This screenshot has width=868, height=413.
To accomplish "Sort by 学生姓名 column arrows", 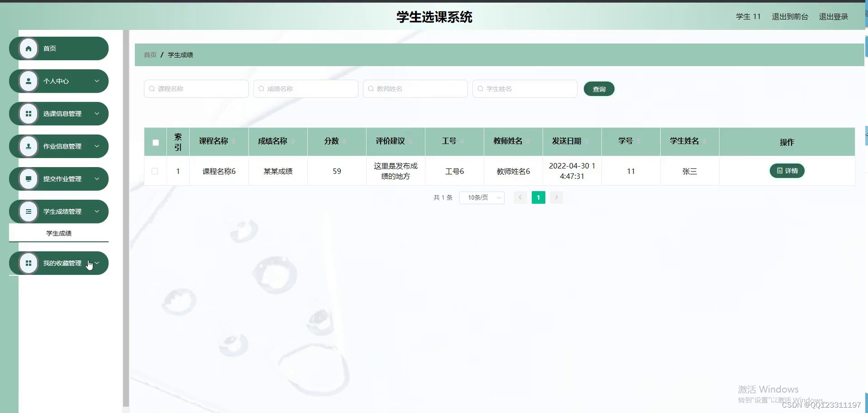I will [705, 142].
